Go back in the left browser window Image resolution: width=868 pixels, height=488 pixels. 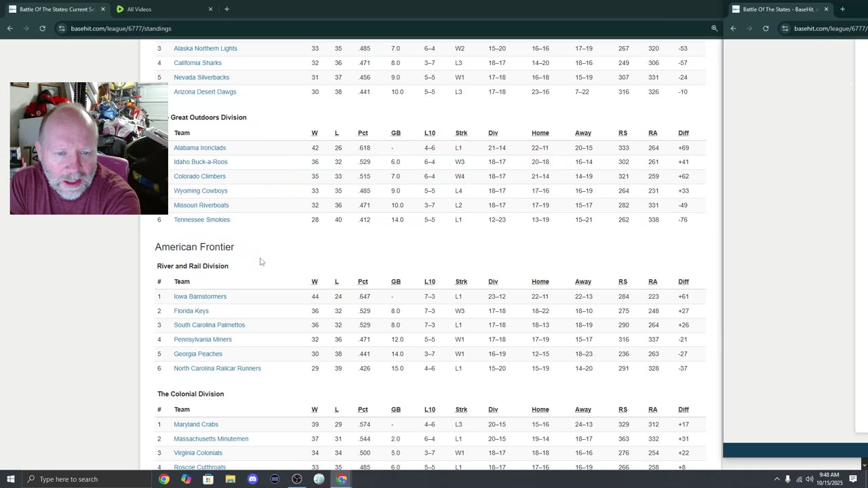click(10, 28)
